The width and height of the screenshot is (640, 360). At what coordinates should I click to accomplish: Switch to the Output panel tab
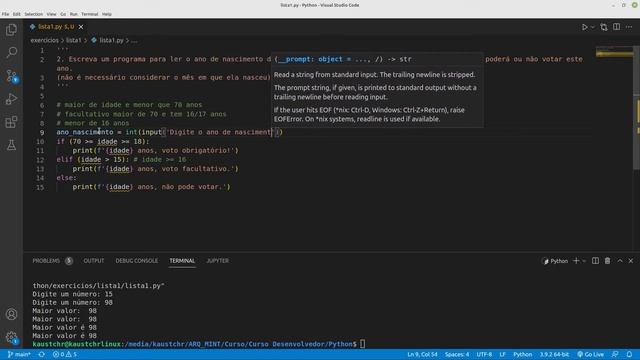click(94, 261)
